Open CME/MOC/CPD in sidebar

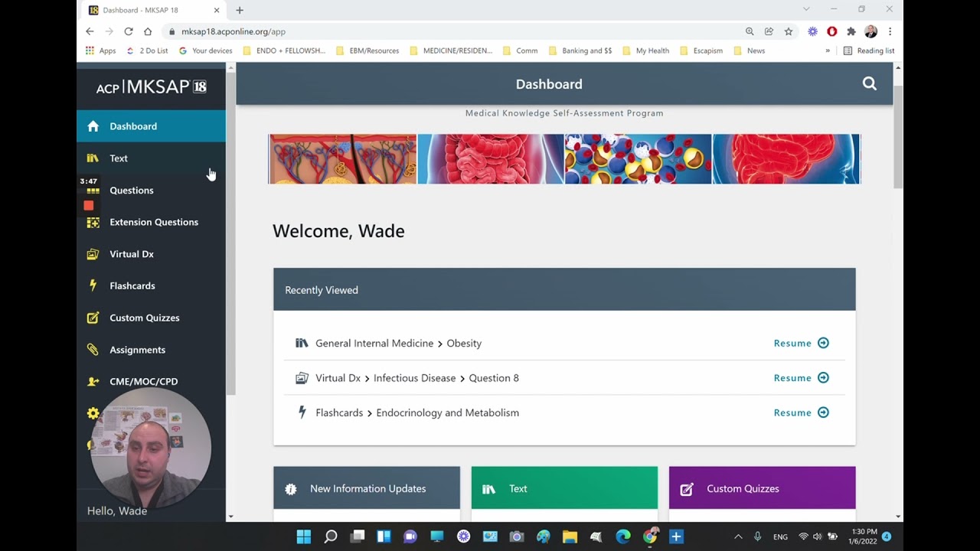[x=151, y=382]
